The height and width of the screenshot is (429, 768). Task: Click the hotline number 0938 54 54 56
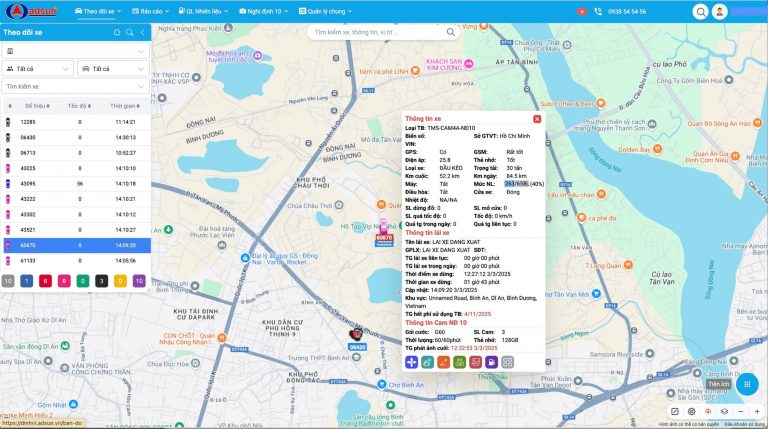[624, 11]
